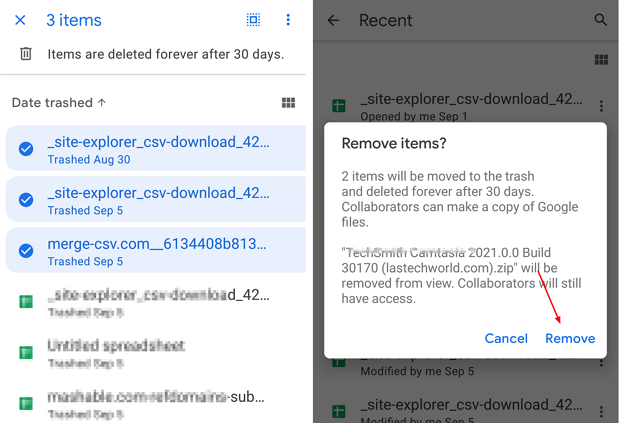
Task: Go back from the Recent screen
Action: point(334,20)
